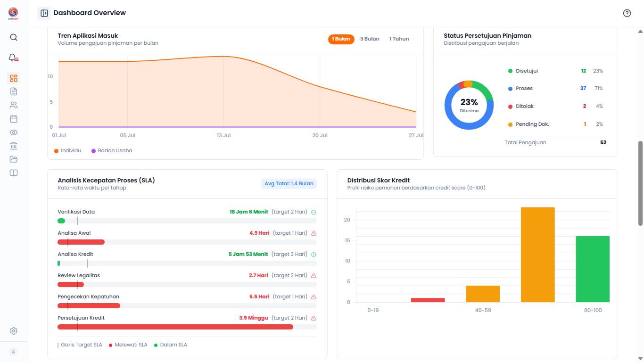Screen dimensions: 644x362
Task: Open the notifications bell
Action: click(13, 58)
